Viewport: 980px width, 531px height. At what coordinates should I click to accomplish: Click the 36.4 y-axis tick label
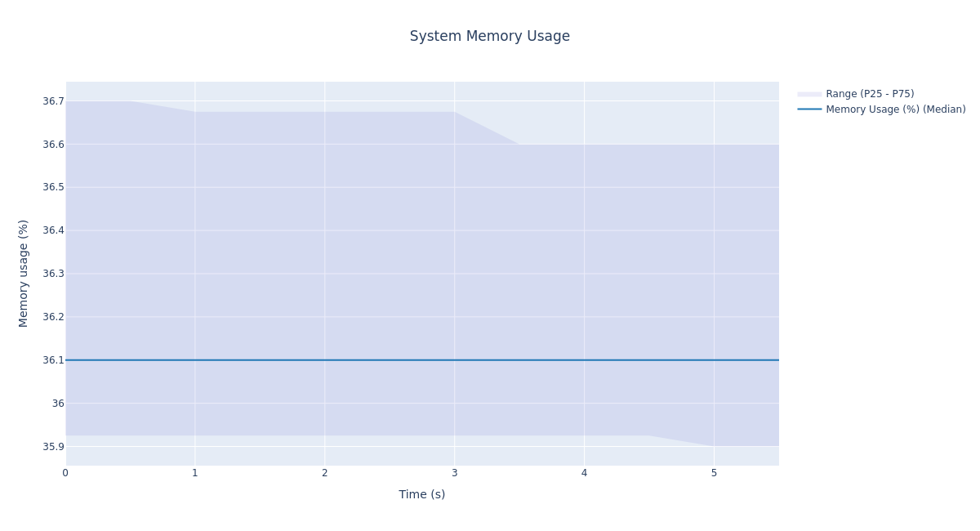click(x=53, y=230)
